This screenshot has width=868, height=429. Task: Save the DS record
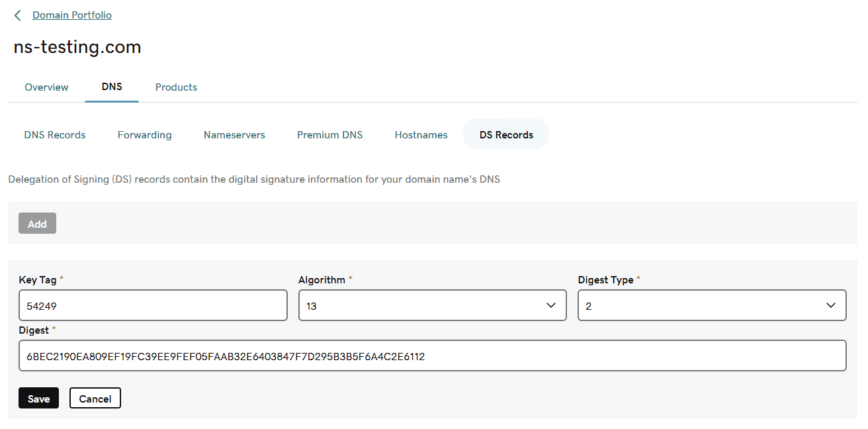pos(38,398)
